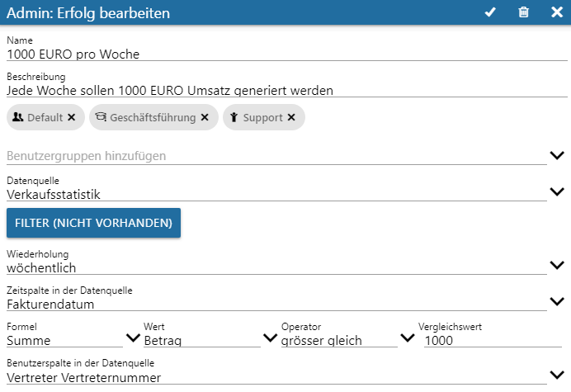Click the wöchentlich value
The image size is (571, 392).
coord(41,267)
